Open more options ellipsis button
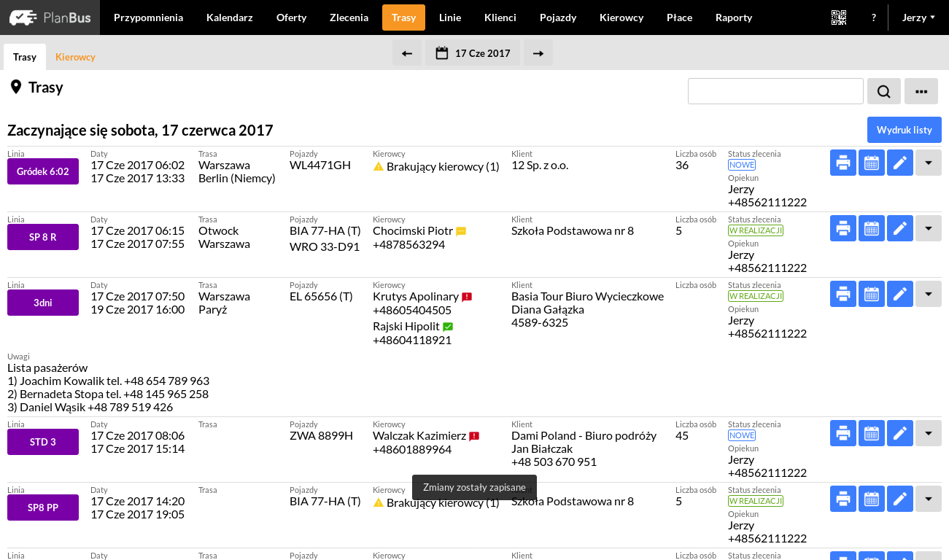This screenshot has height=560, width=949. point(921,91)
